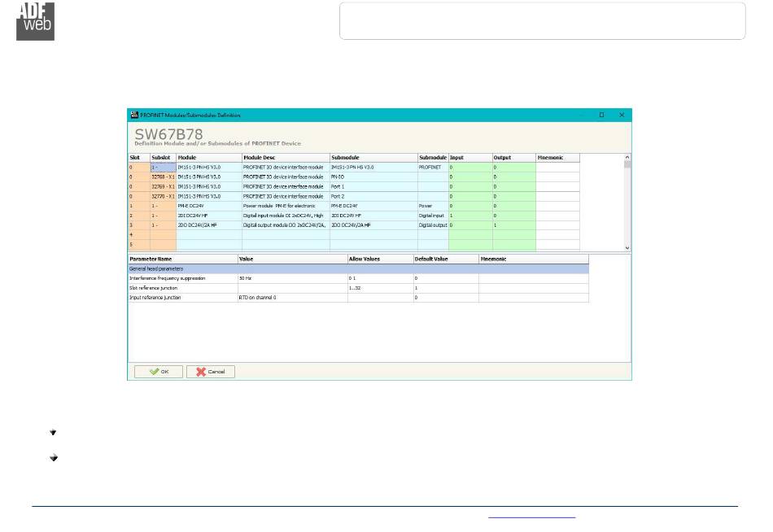Confirm with the OK button
The width and height of the screenshot is (773, 532).
point(159,372)
